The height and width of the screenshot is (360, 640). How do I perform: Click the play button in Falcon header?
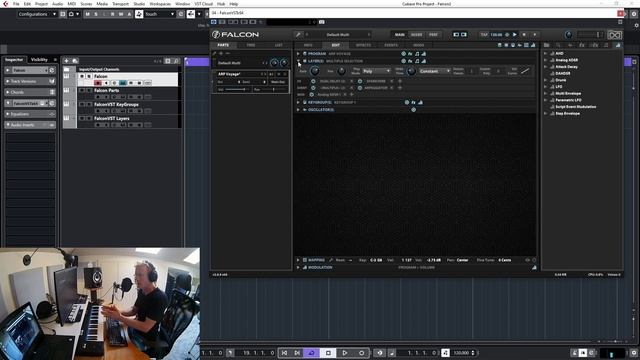tap(515, 35)
